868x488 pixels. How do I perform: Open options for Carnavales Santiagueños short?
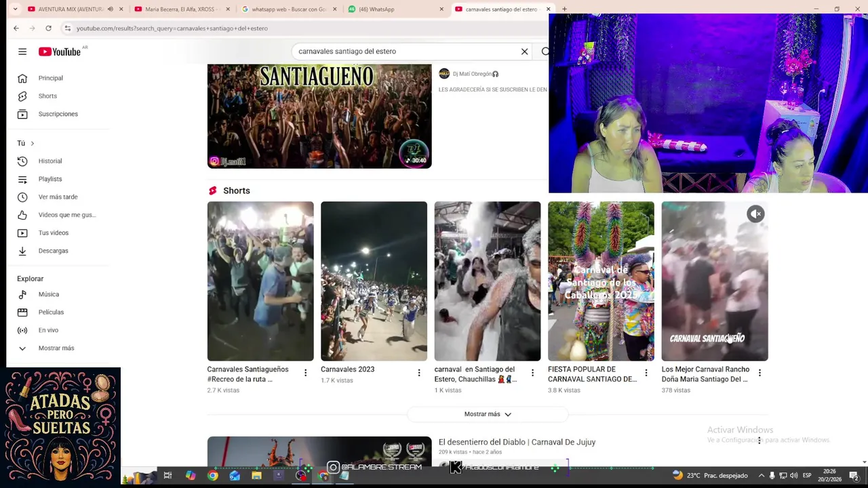click(305, 373)
